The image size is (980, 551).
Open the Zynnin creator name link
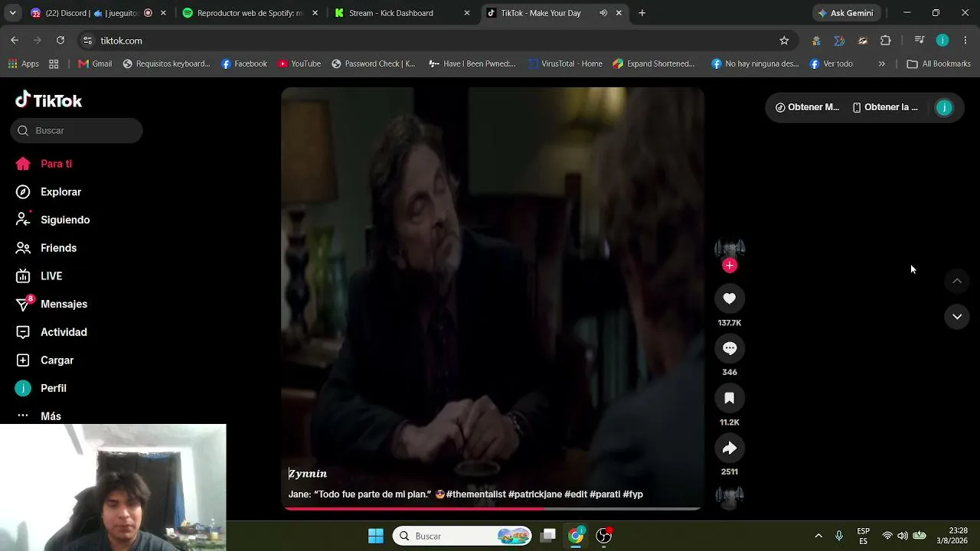(x=308, y=474)
